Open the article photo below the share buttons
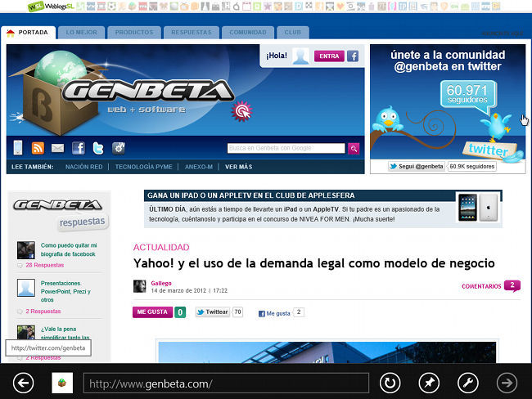This screenshot has height=399, width=532. [327, 352]
